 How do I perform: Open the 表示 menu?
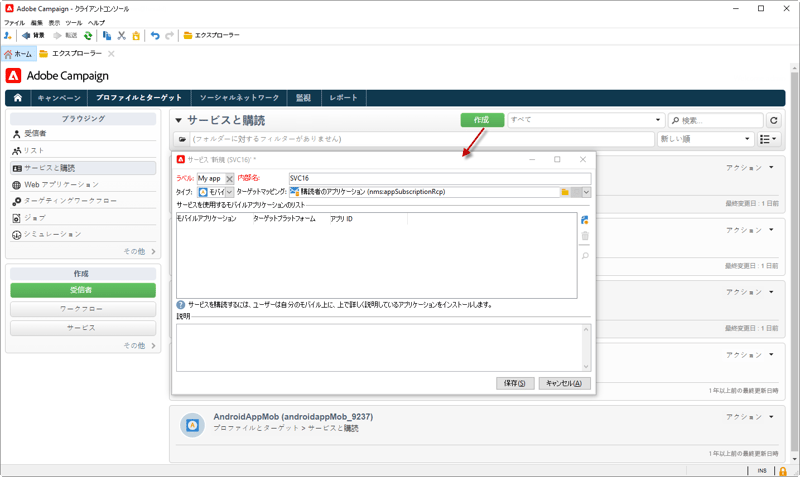point(55,23)
